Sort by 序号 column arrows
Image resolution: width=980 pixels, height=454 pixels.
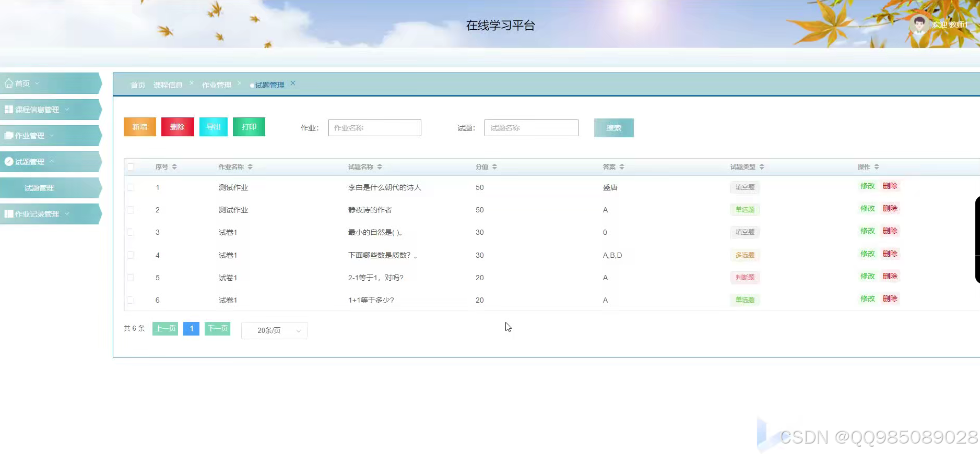point(174,167)
